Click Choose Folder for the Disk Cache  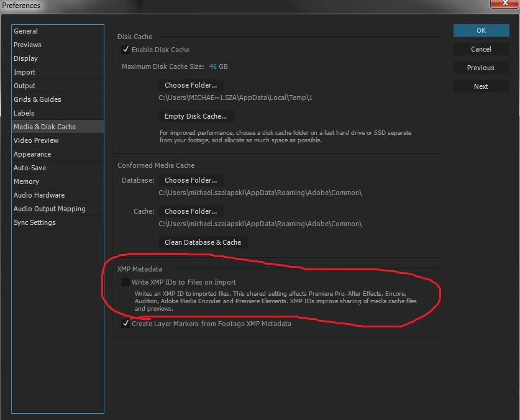tap(191, 85)
